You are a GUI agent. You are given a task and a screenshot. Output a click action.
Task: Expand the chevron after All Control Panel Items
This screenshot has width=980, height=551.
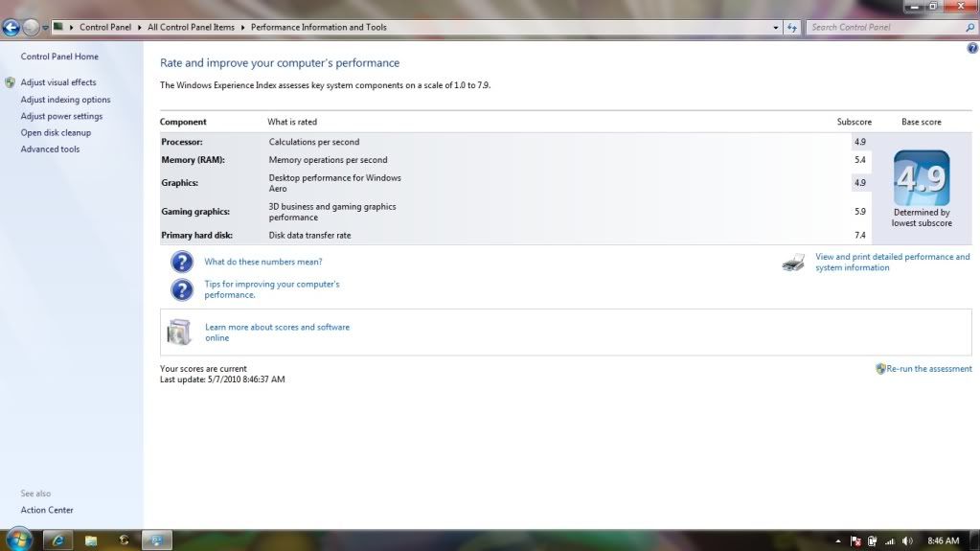tap(242, 28)
